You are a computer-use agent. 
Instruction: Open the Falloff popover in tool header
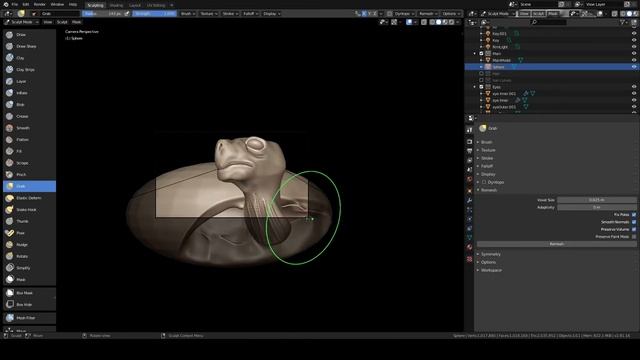click(251, 13)
